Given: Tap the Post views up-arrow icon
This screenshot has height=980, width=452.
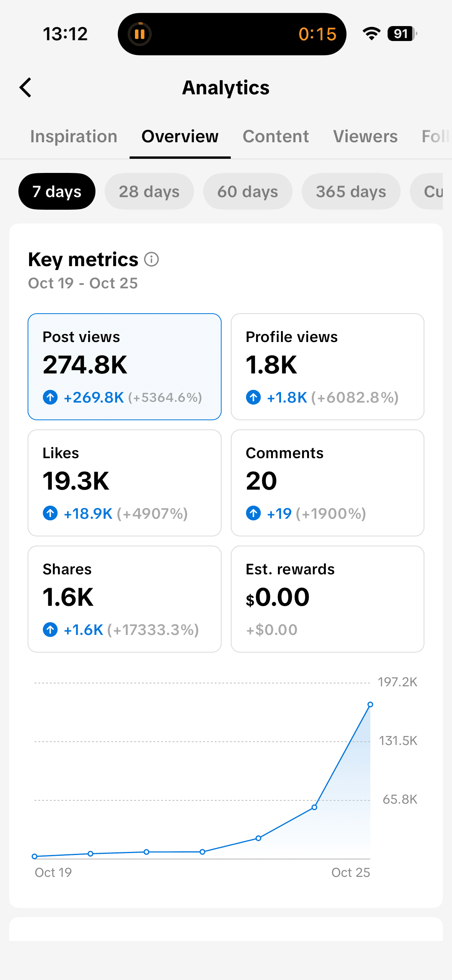Looking at the screenshot, I should (x=50, y=397).
